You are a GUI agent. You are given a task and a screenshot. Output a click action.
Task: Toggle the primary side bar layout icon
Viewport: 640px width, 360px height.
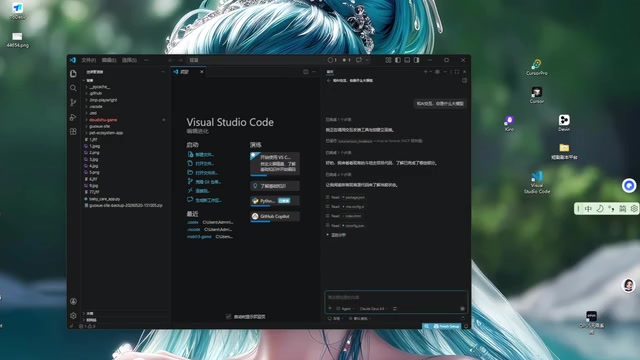(398, 60)
